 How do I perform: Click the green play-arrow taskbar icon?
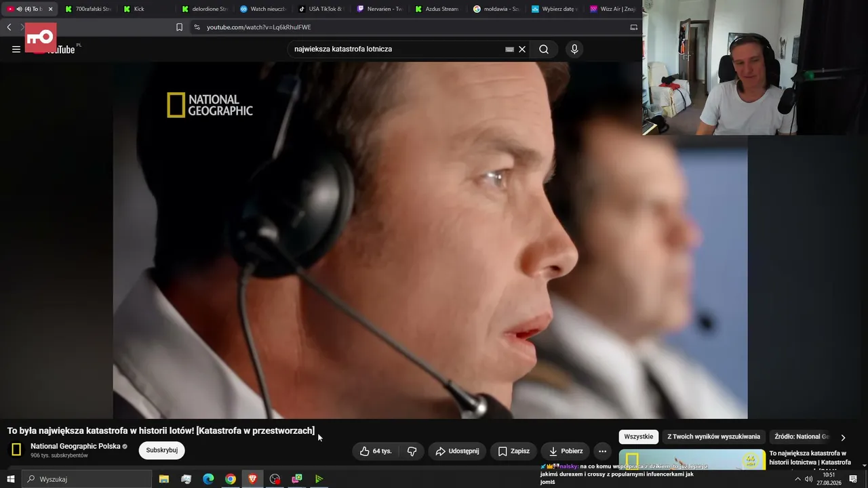tap(319, 479)
